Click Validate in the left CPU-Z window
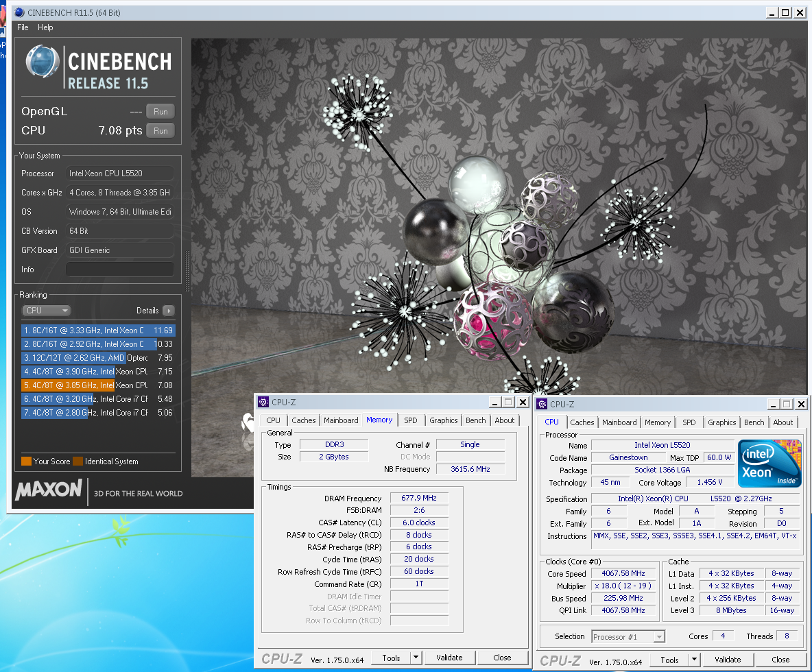 click(449, 658)
